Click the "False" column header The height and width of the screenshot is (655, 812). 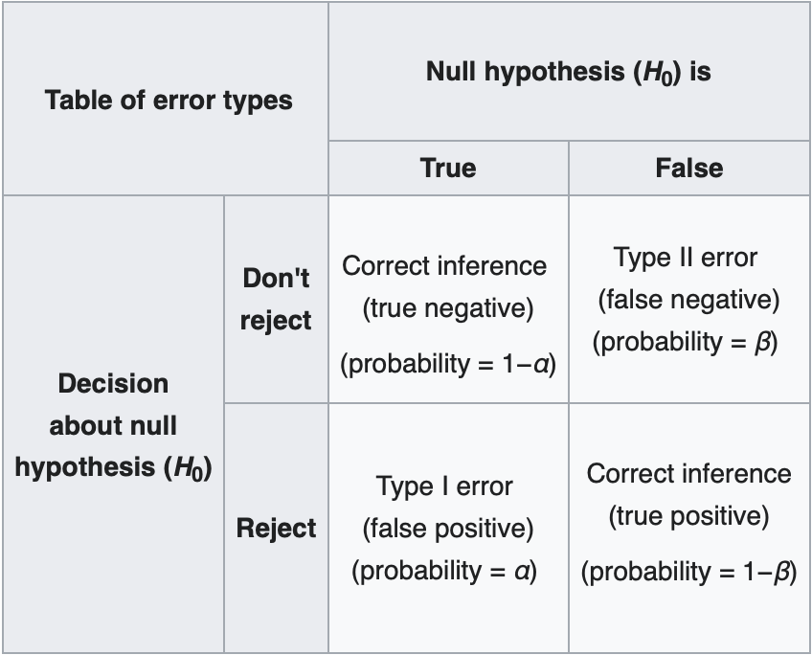(688, 169)
